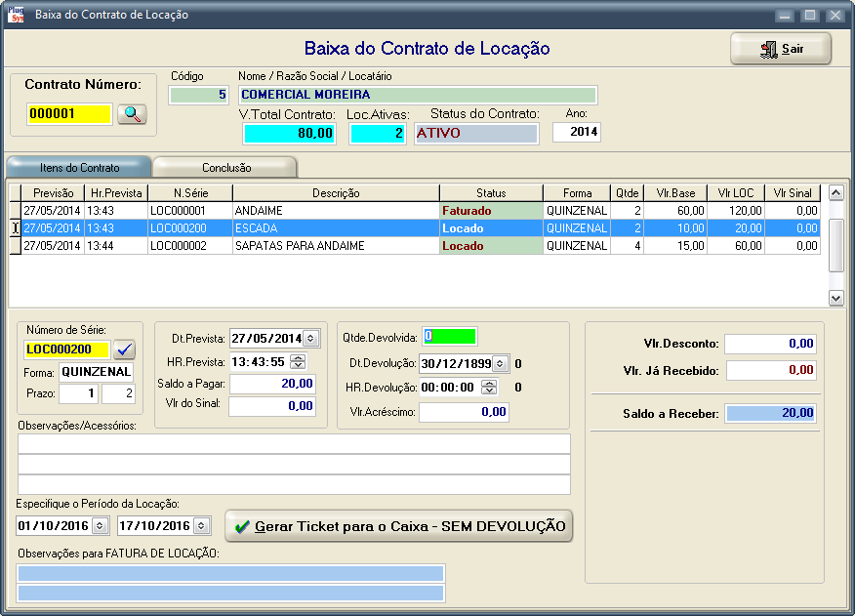855x616 pixels.
Task: Click the Vlr.Base column header
Action: [x=675, y=193]
